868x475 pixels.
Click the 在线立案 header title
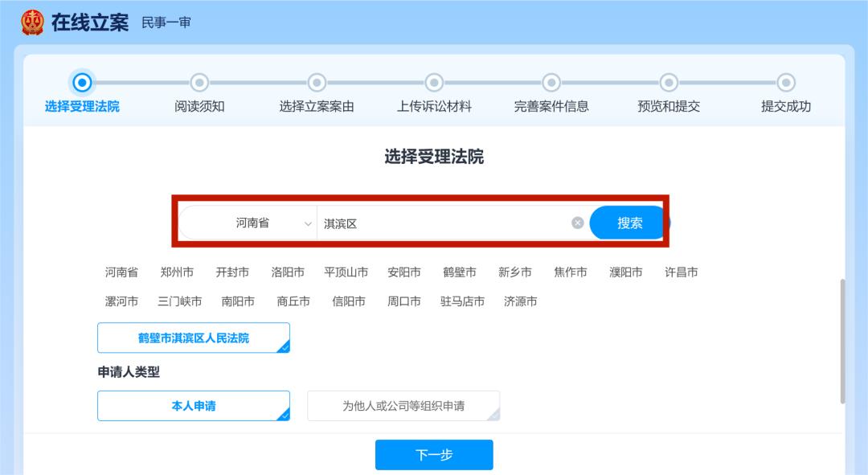(x=90, y=23)
